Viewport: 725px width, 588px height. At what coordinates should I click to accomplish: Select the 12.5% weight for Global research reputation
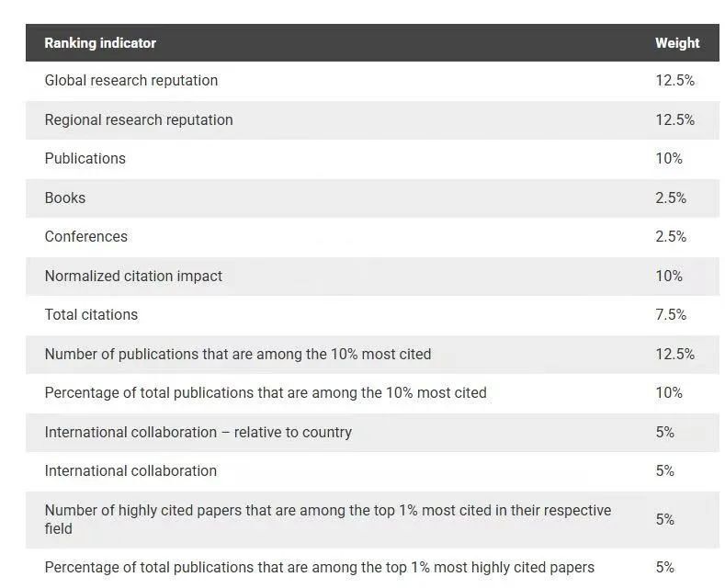674,81
